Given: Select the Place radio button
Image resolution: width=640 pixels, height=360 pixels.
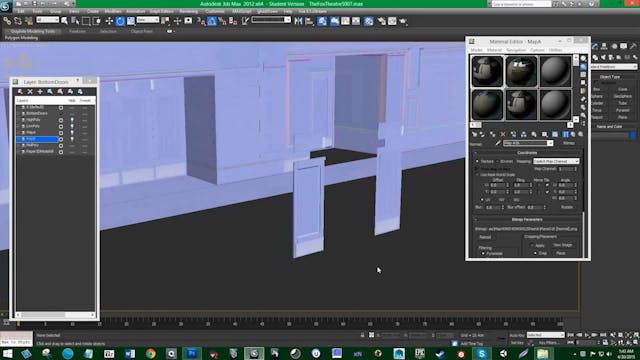Looking at the screenshot, I should 553,253.
